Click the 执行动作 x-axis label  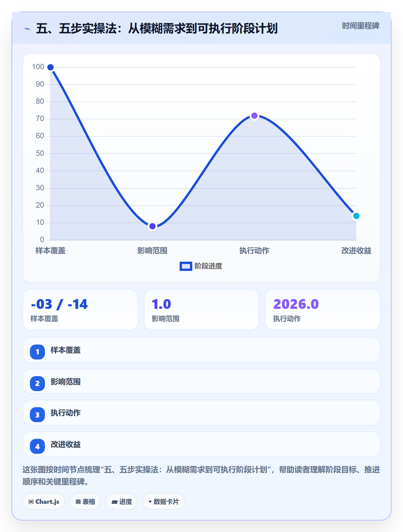click(x=254, y=251)
